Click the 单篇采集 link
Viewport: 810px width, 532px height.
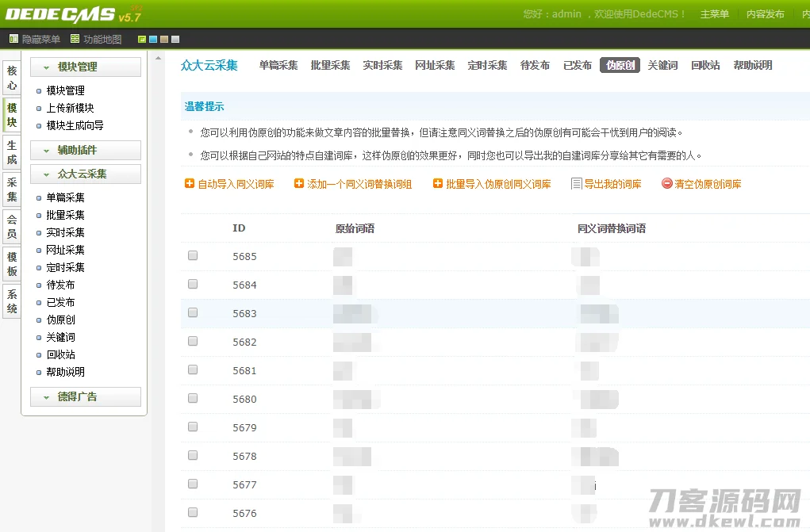67,197
